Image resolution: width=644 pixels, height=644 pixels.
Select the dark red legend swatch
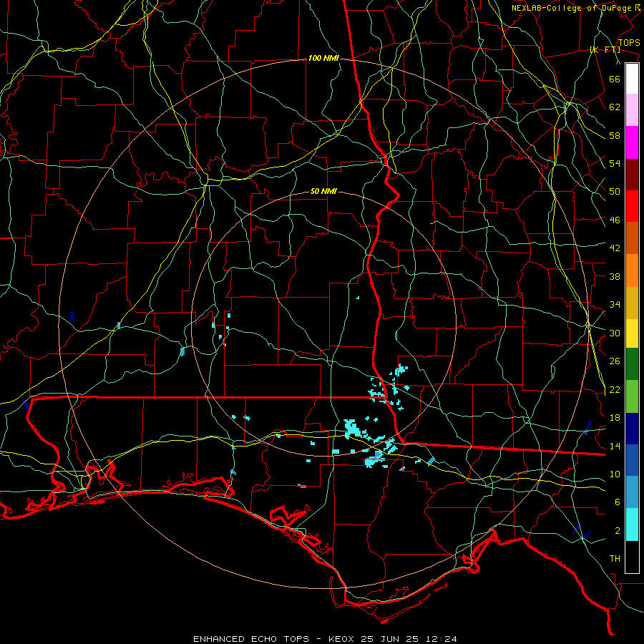click(x=632, y=175)
